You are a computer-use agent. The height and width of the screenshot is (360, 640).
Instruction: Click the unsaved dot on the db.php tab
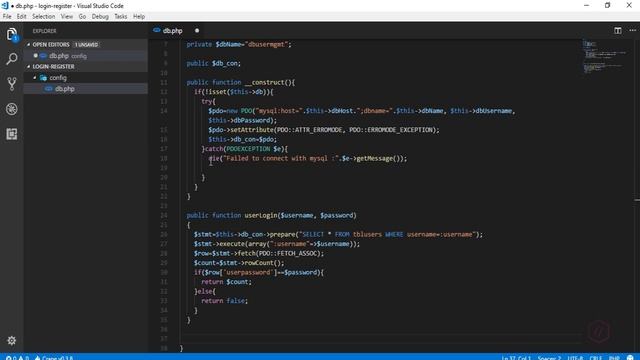[197, 31]
